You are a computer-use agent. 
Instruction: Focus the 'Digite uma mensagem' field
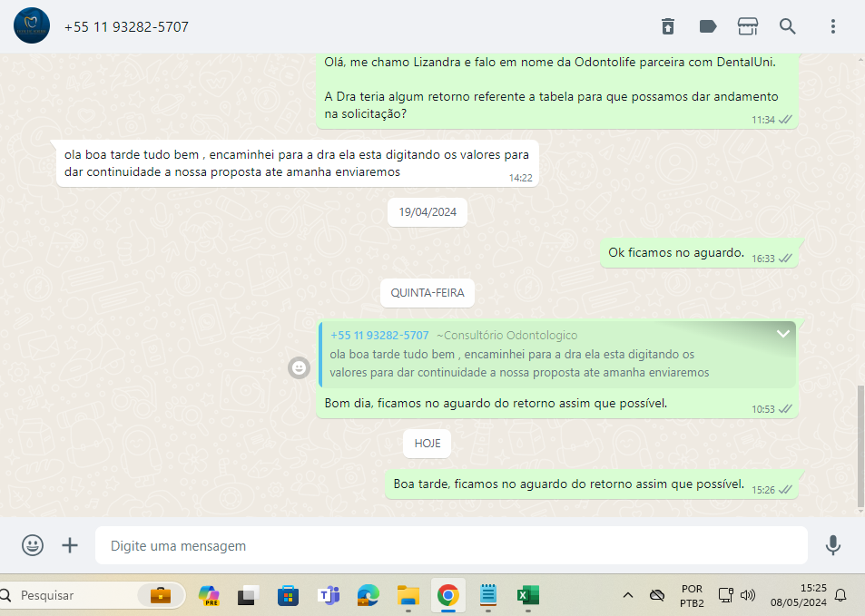coord(451,545)
